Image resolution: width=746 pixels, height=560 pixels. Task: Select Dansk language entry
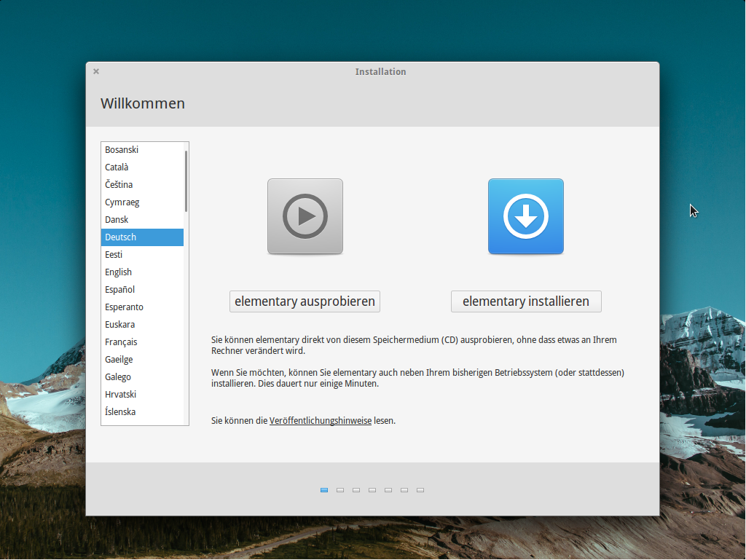tap(117, 220)
